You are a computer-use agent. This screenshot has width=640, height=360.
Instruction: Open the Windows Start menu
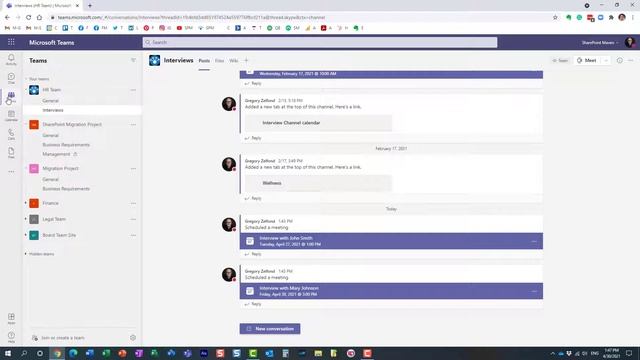click(x=8, y=353)
